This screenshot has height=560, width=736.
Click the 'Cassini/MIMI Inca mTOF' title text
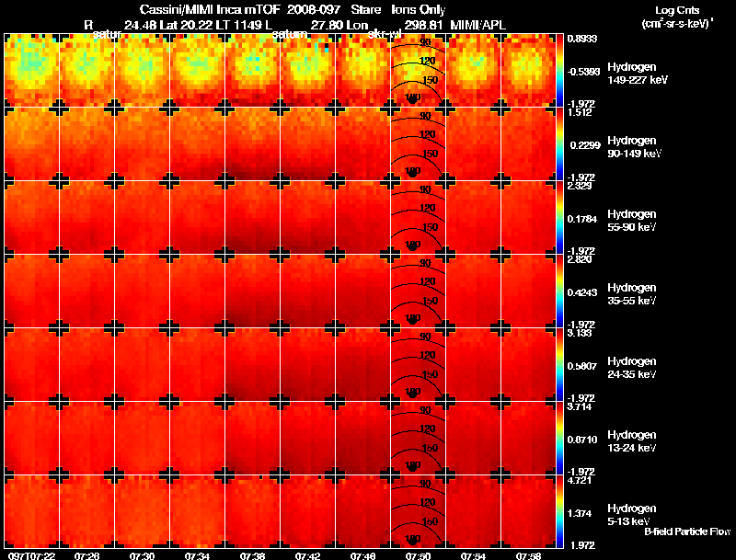210,10
